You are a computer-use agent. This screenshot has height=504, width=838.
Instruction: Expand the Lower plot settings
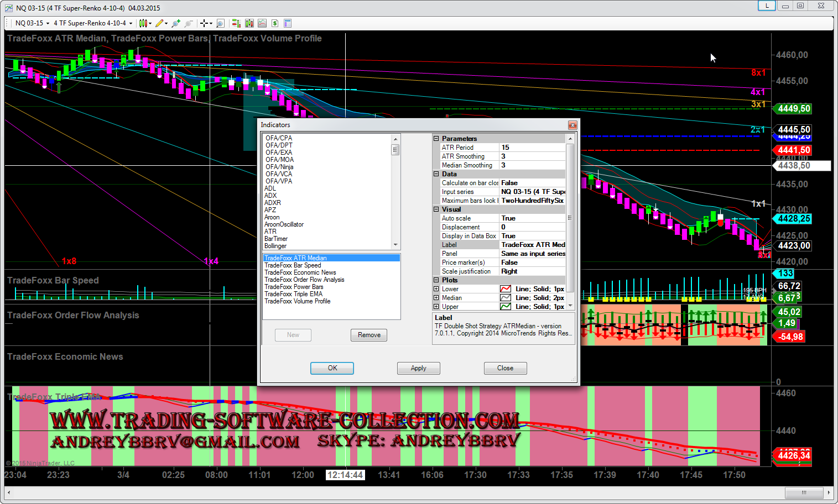click(436, 289)
